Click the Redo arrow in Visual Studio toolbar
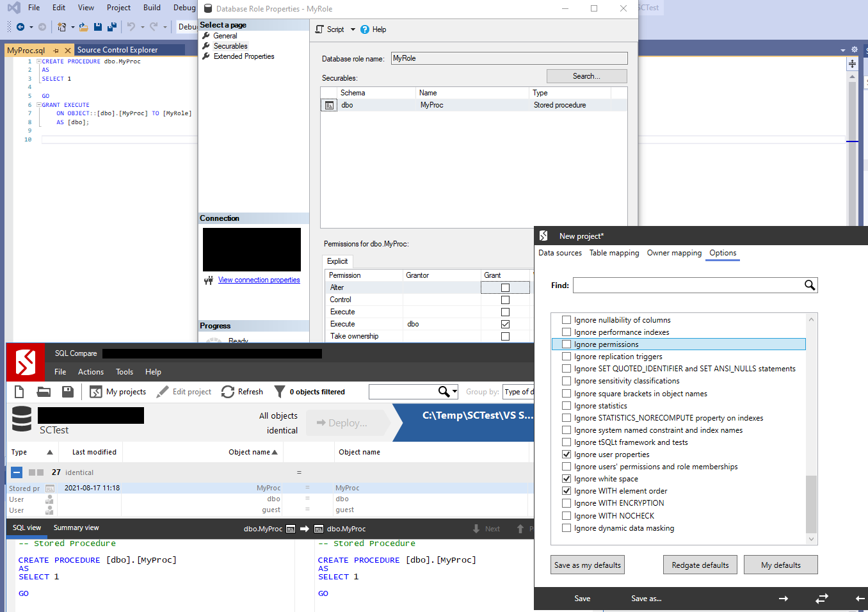 (x=154, y=27)
